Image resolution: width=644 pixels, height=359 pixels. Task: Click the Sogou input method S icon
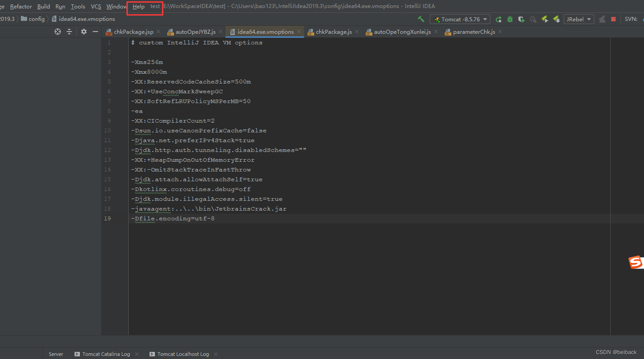point(636,263)
